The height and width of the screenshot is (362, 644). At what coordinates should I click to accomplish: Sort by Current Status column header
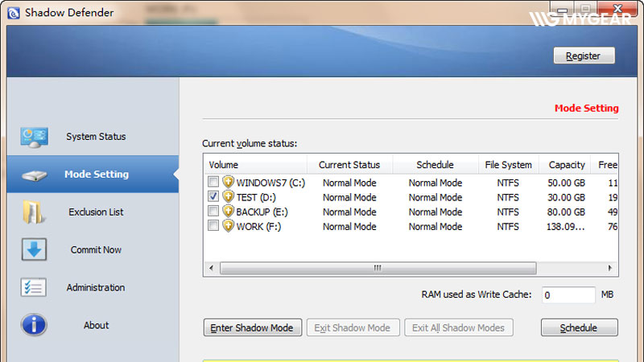coord(349,165)
